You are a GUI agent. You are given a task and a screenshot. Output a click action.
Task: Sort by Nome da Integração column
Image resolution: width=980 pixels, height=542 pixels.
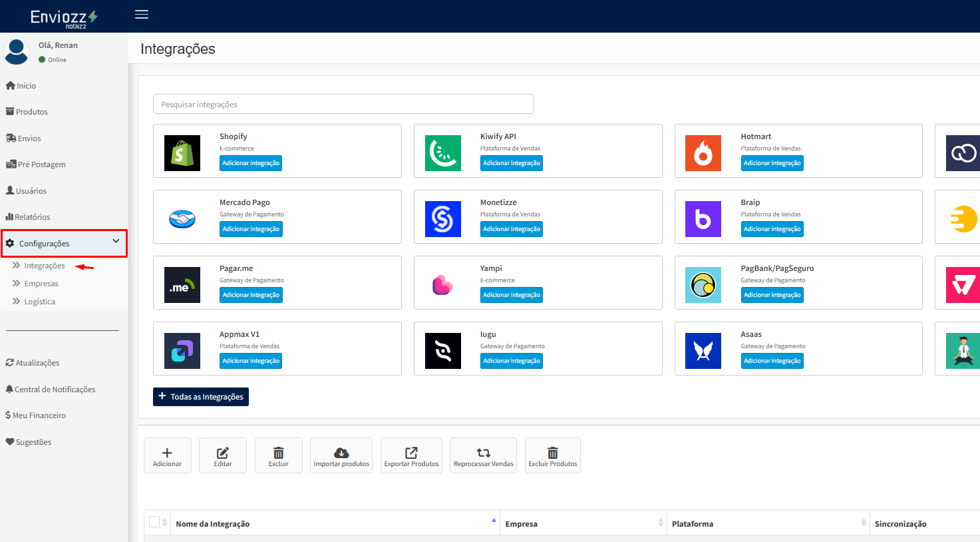(x=335, y=523)
